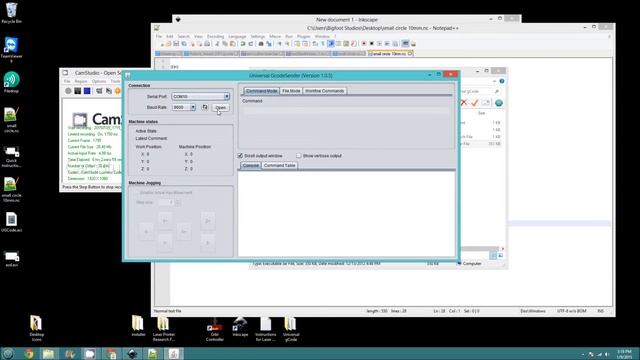Viewport: 640px width, 360px height.
Task: Open Notepad++ Plugins menu
Action: tap(303, 36)
